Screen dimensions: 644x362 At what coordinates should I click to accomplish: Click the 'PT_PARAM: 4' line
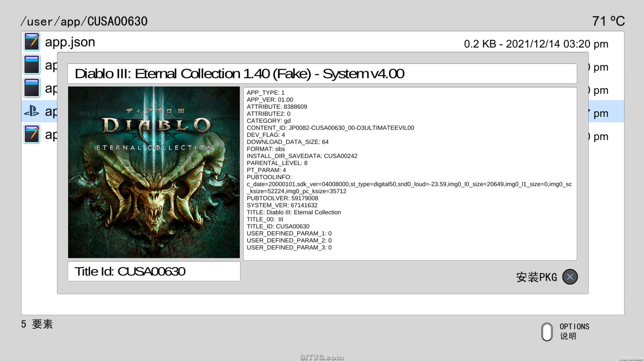point(266,170)
